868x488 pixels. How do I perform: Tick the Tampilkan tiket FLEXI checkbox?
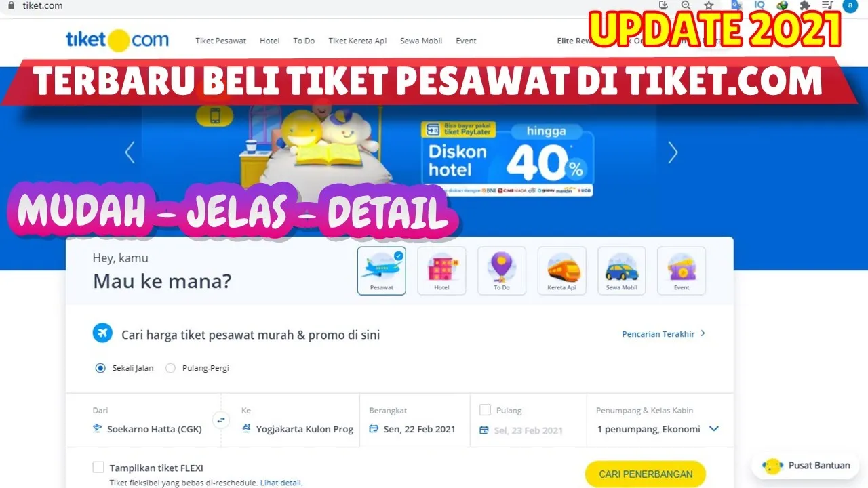point(98,467)
